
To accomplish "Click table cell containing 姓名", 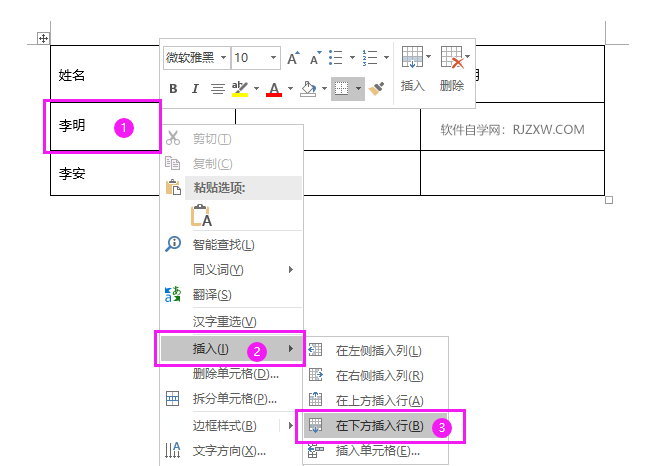I will coord(105,74).
